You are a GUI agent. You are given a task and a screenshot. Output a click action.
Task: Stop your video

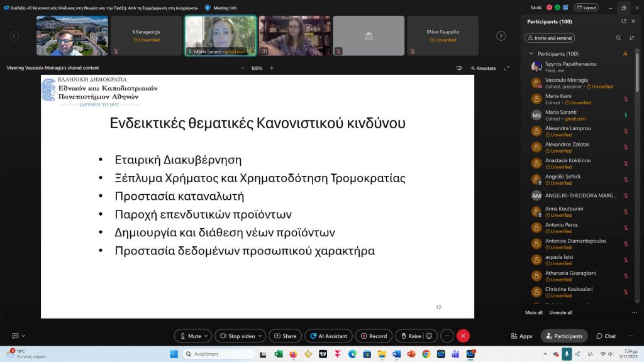[236, 336]
